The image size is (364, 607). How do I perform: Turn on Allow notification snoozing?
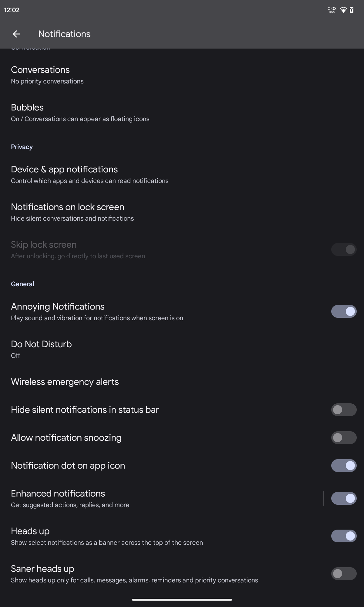(x=344, y=438)
